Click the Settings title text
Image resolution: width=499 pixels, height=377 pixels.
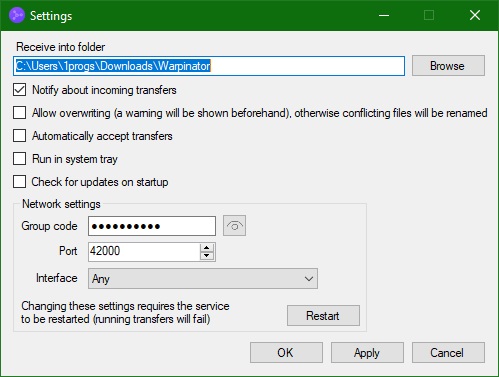point(51,16)
